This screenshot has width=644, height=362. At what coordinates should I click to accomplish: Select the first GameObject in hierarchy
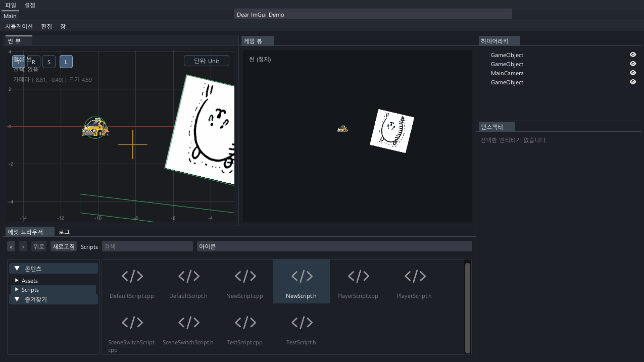[507, 55]
